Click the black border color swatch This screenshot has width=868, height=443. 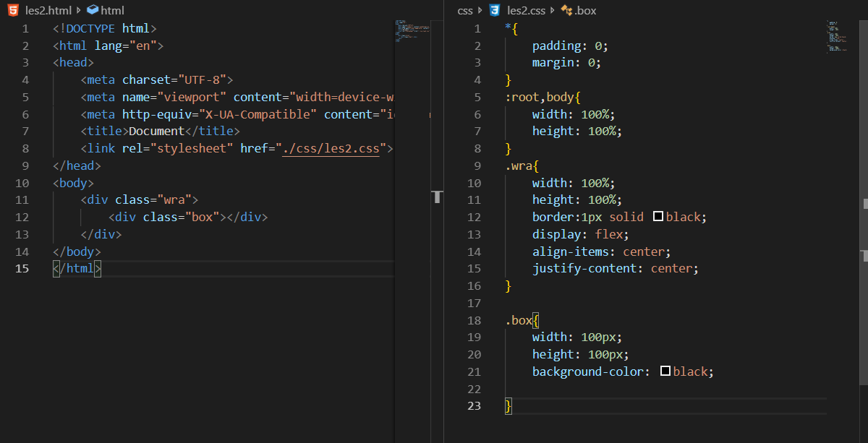tap(658, 217)
